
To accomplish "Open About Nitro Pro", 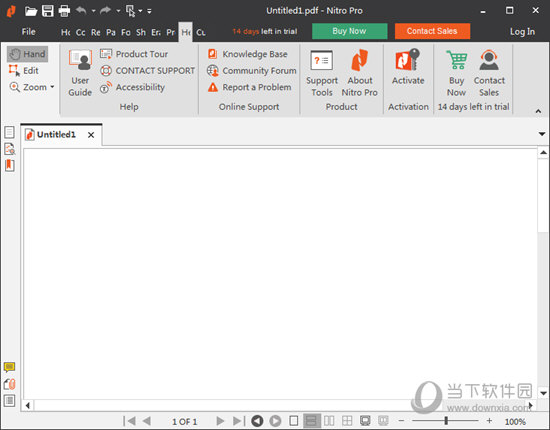I will 360,73.
